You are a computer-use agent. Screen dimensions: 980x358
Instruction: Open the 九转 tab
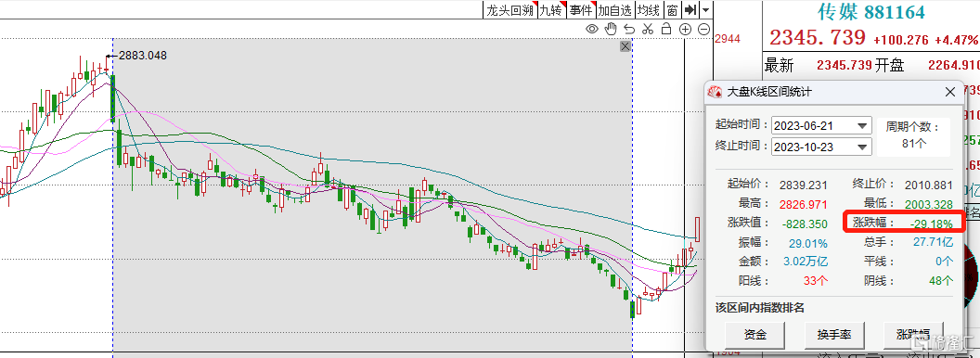click(x=550, y=10)
